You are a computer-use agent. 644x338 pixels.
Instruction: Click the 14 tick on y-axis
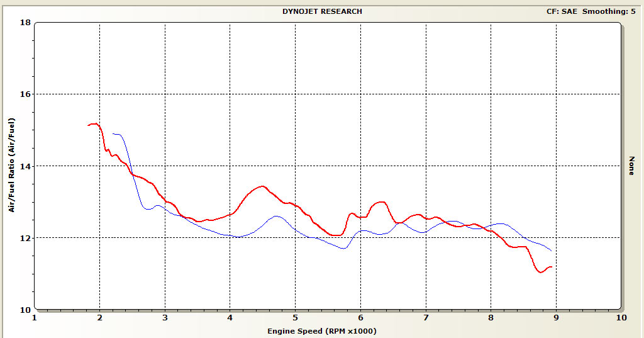coord(26,166)
